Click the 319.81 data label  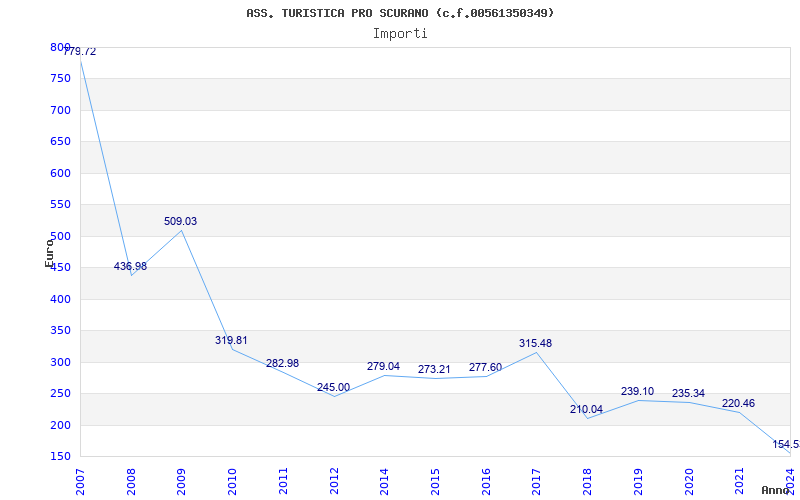click(x=231, y=340)
